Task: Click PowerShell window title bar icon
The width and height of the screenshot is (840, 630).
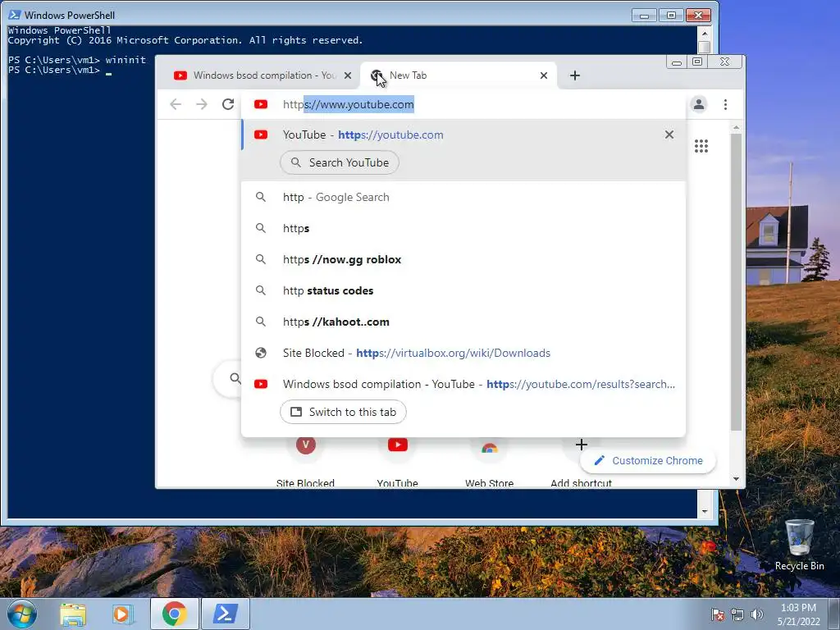Action: pyautogui.click(x=15, y=15)
